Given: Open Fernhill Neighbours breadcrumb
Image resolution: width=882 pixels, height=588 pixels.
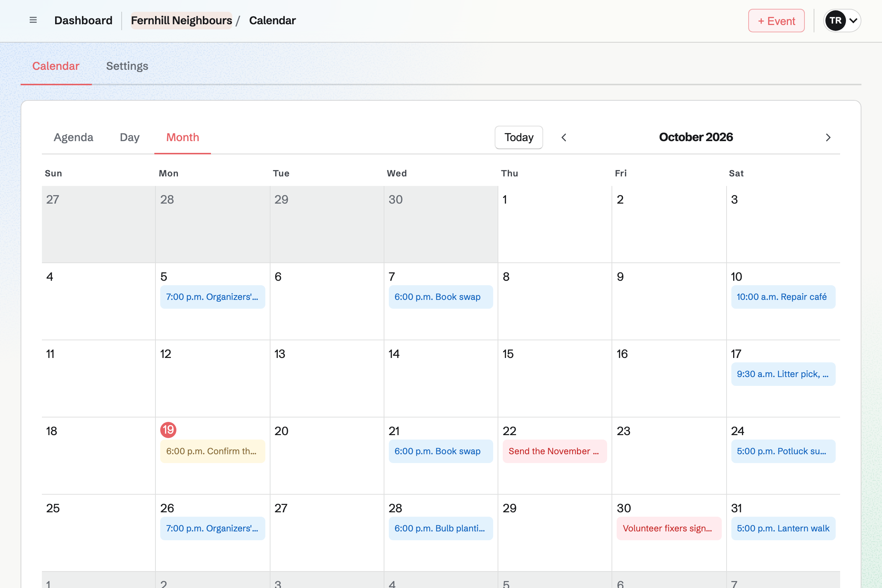Looking at the screenshot, I should coord(182,21).
